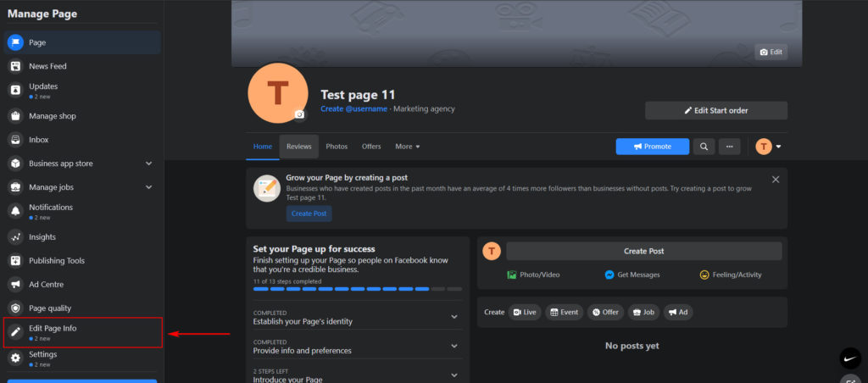The height and width of the screenshot is (383, 868).
Task: Create an Ad
Action: [678, 312]
